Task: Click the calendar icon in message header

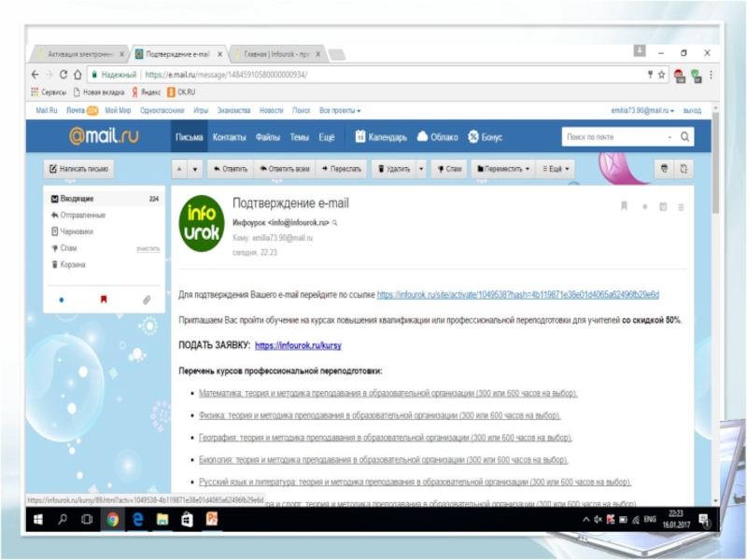Action: click(x=663, y=206)
